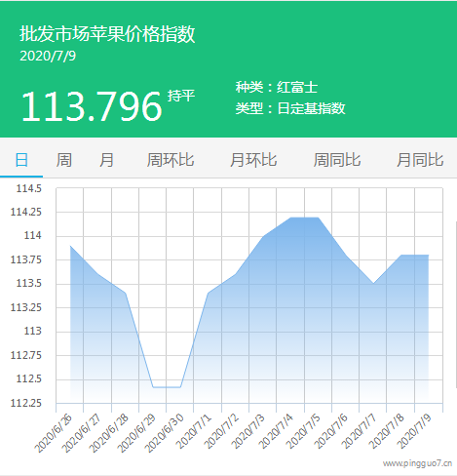Click the www.pingguo7.cn watermark link
Screen dimensions: 457x476
coord(417,463)
